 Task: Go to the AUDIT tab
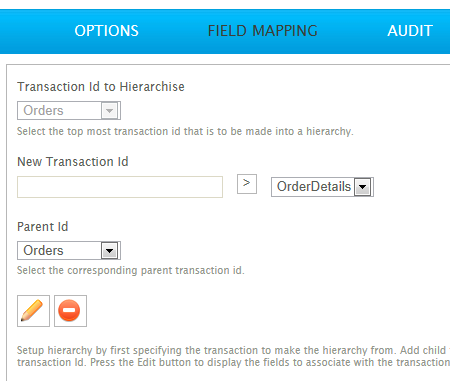click(410, 31)
